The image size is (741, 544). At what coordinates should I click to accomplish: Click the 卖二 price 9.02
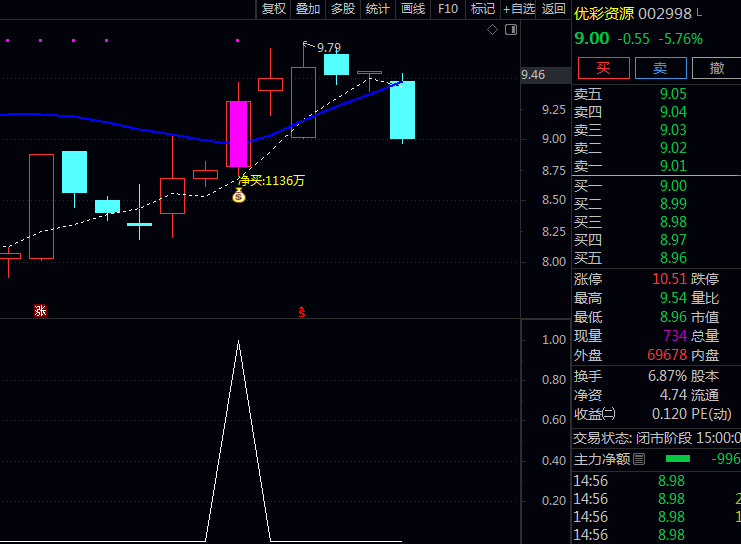point(673,148)
